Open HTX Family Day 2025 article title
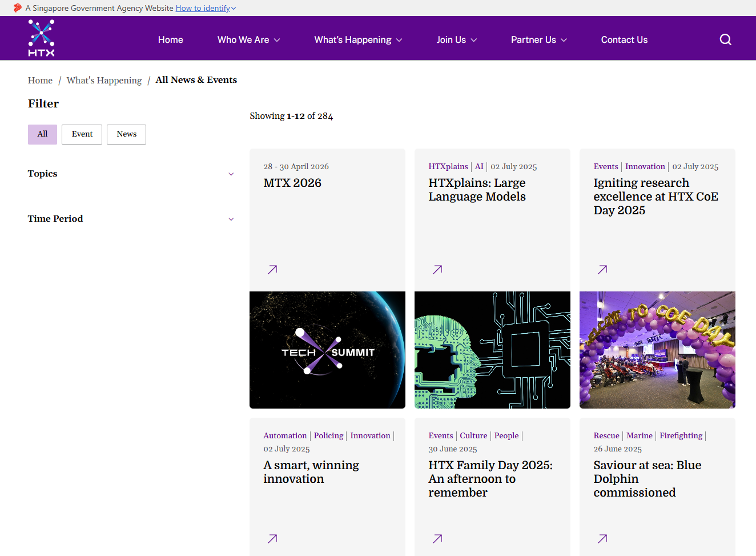The image size is (756, 556). (490, 479)
